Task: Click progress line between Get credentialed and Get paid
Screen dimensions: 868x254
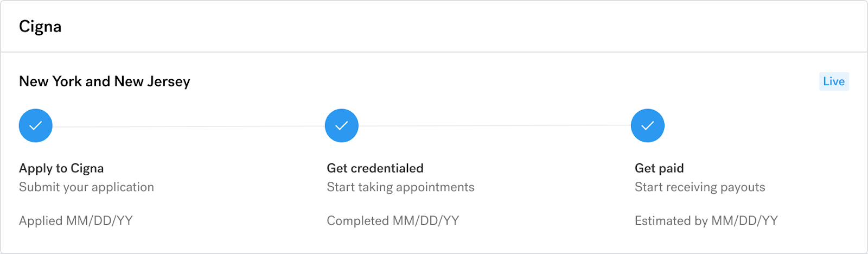Action: (x=494, y=126)
